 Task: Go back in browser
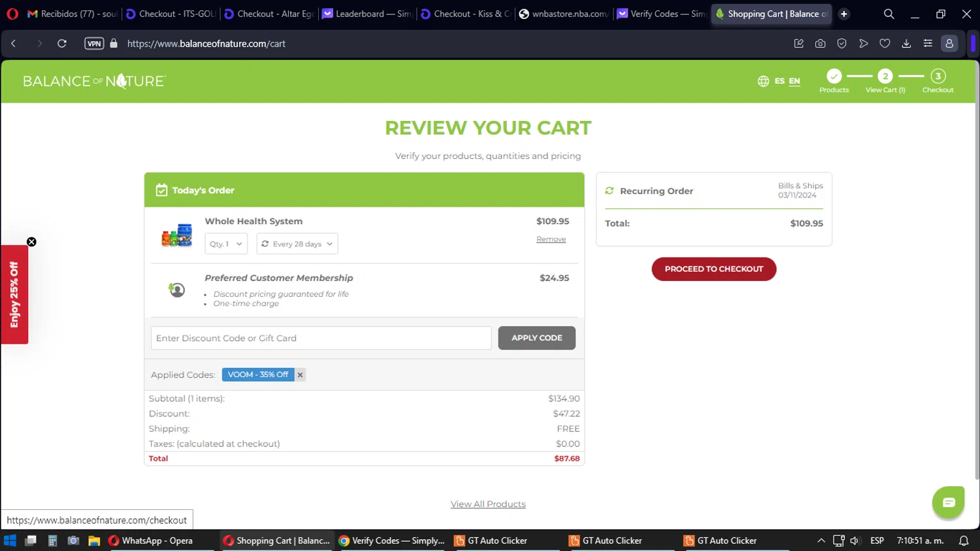pyautogui.click(x=14, y=44)
